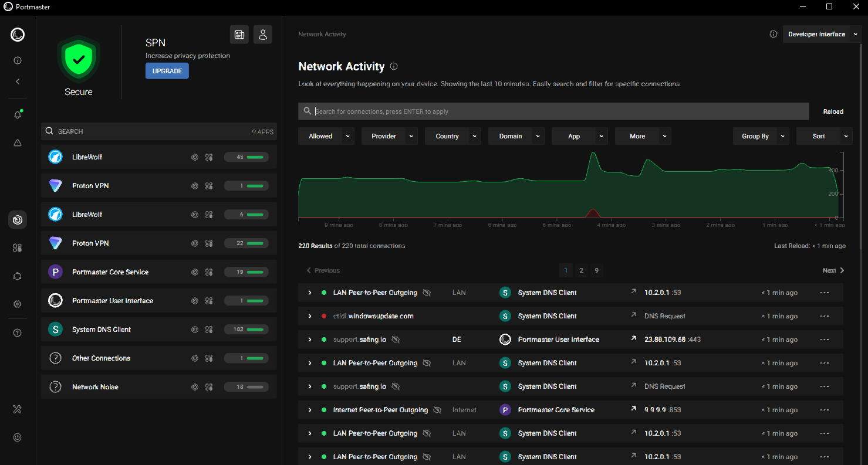Open the dropdown arrow next to the Provider filter
The image size is (868, 465).
[x=411, y=136]
